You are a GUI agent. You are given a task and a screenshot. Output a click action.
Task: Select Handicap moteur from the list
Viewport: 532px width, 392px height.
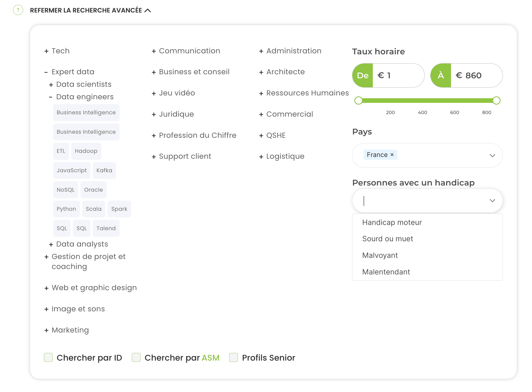(x=427, y=222)
